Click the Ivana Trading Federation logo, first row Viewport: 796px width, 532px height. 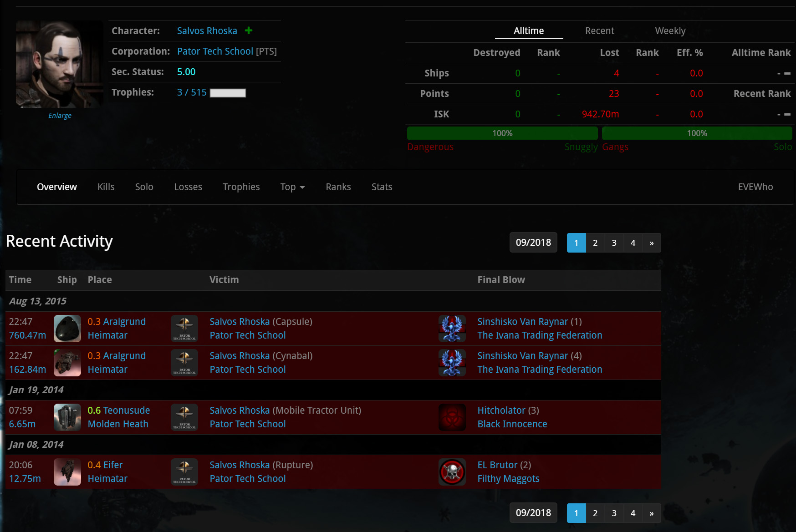(x=452, y=329)
